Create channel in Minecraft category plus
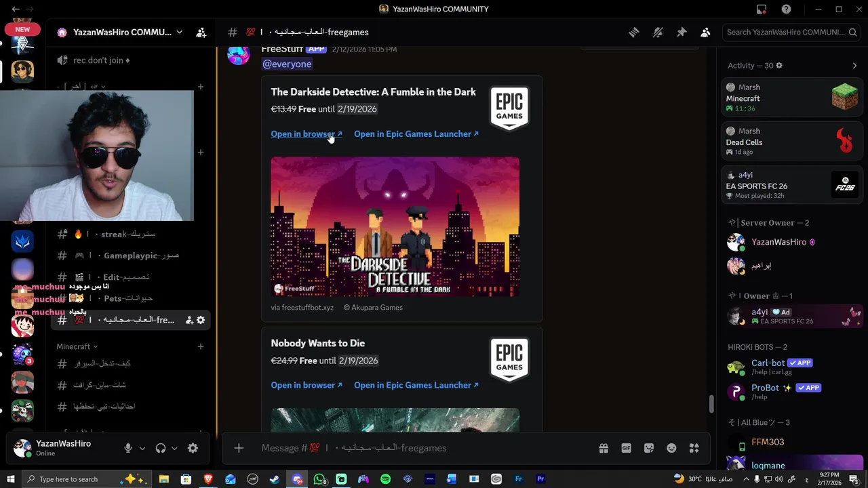Screen dimensions: 868x488 point(200,346)
